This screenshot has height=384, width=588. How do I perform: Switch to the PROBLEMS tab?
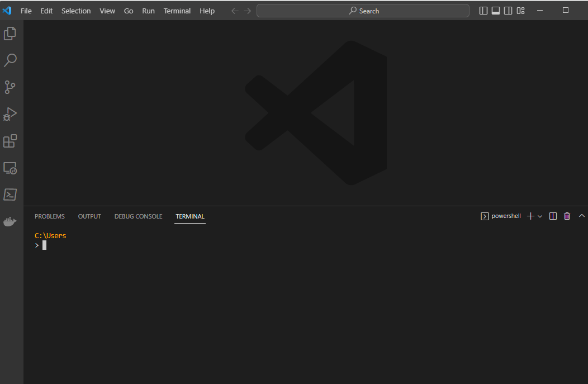point(50,216)
